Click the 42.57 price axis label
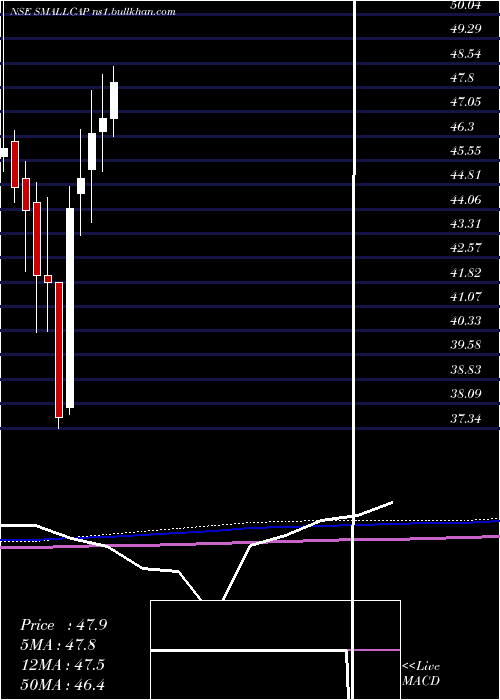The width and height of the screenshot is (500, 700). point(467,247)
